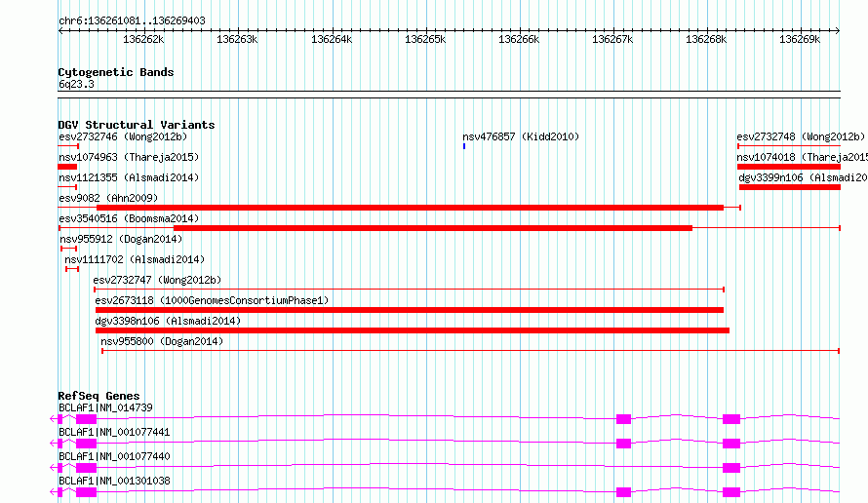Open the esv2732748 (Wong2012b) variant label

pos(801,136)
